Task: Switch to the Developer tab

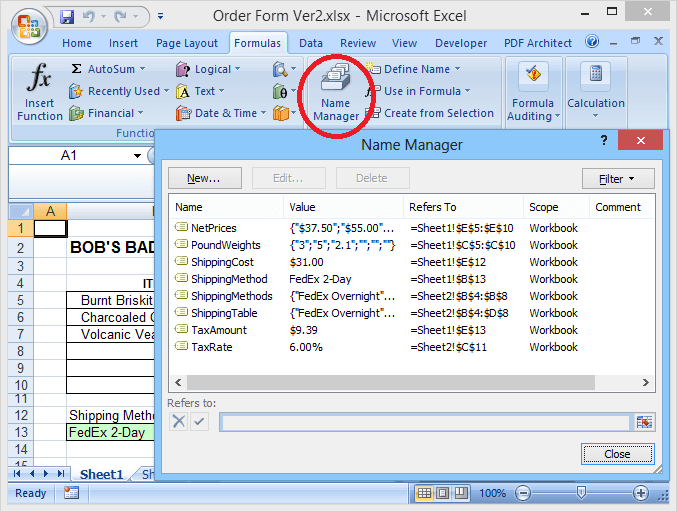Action: tap(461, 43)
